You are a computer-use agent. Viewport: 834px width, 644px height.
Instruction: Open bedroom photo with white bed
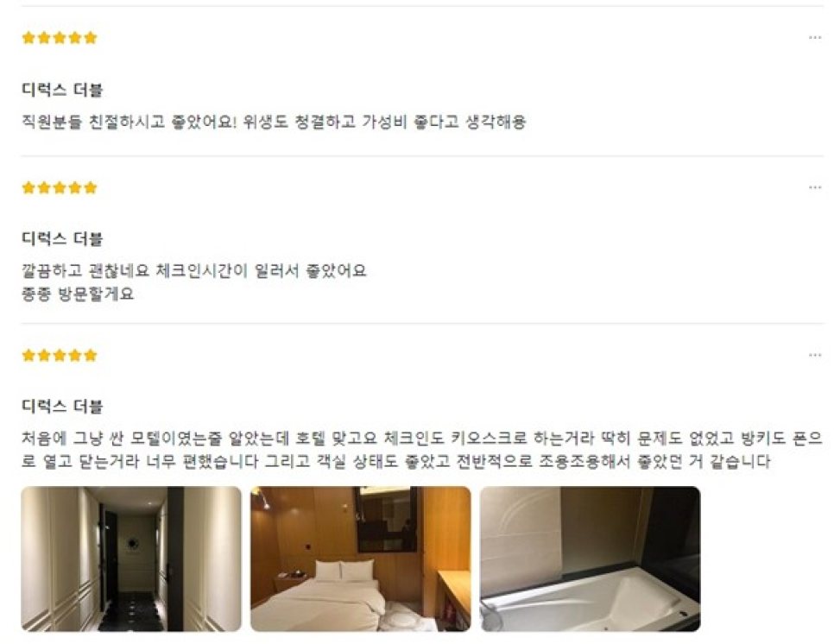pos(361,559)
